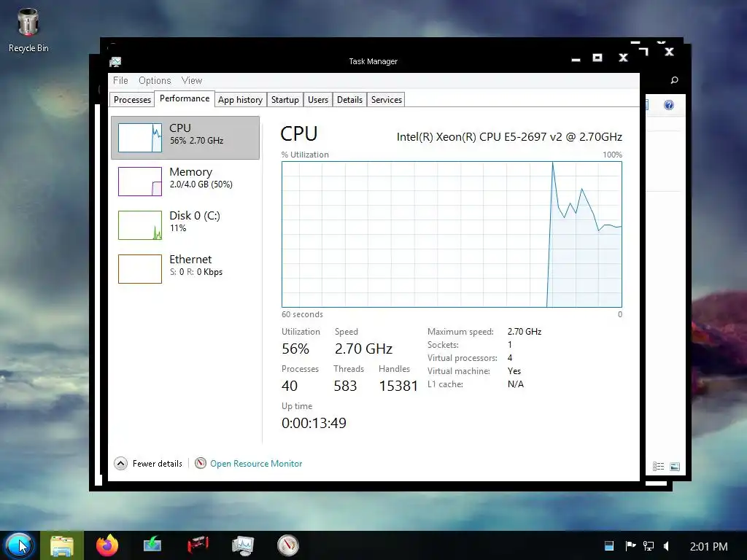Open the Start menu orb
747x560 pixels.
tap(18, 545)
